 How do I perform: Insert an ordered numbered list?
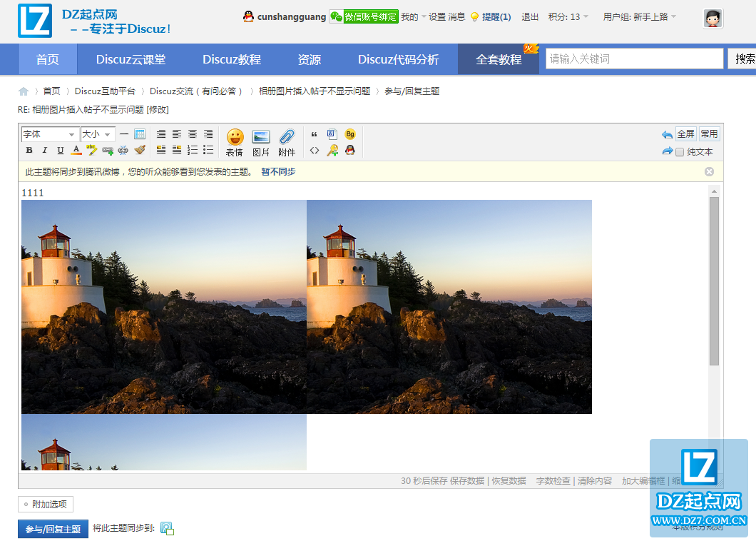pyautogui.click(x=193, y=150)
